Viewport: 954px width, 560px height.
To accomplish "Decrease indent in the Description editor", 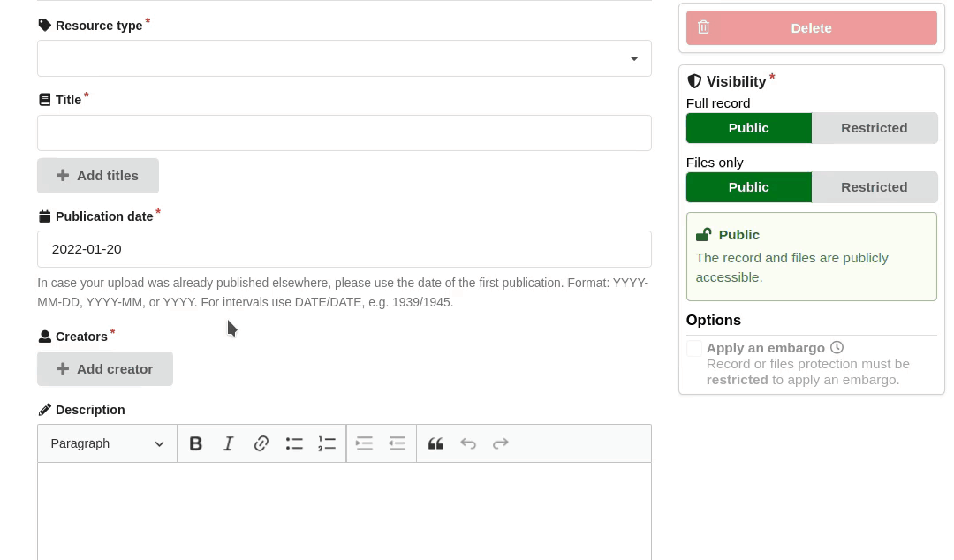I will coord(397,443).
